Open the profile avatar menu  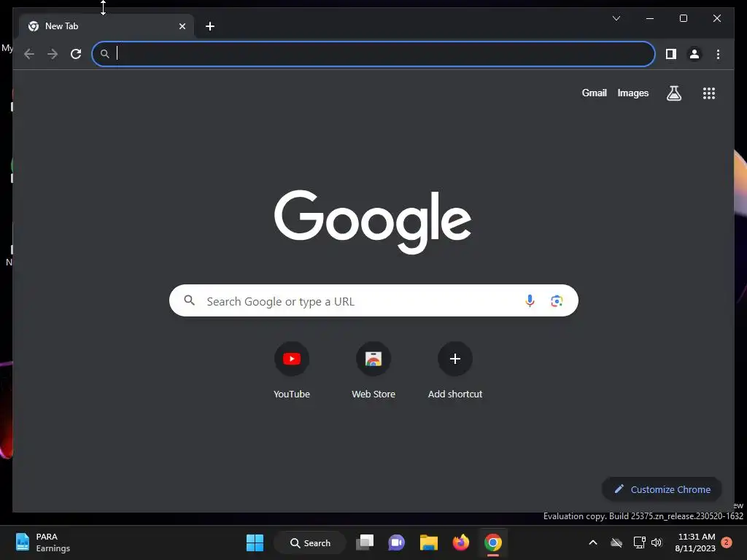(694, 54)
